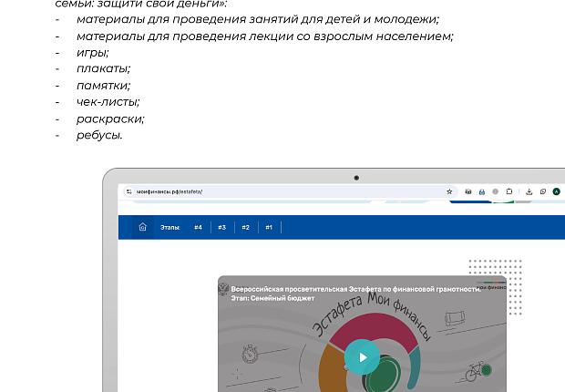The width and height of the screenshot is (565, 392).
Task: Open the browser extensions puzzle icon
Action: click(509, 191)
